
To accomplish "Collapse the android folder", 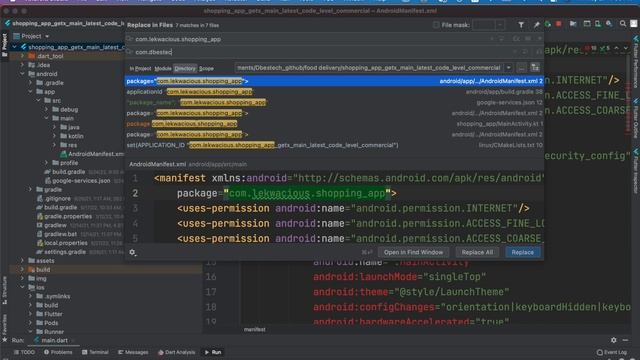I will 22,74.
